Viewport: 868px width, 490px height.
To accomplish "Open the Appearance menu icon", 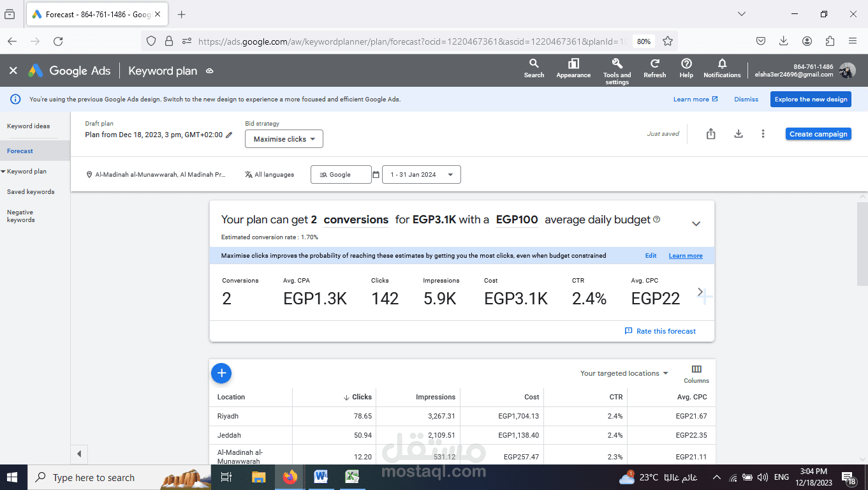I will pos(573,68).
